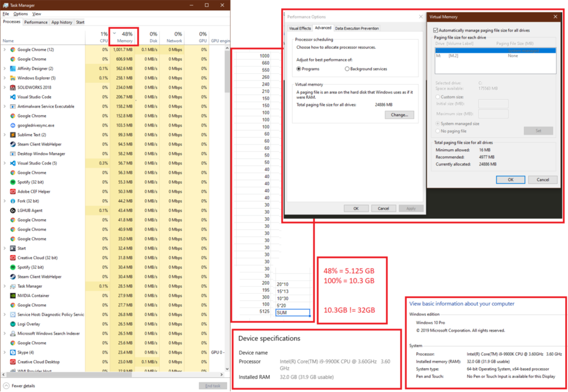Screen dimensions: 568x392
Task: Click the NVIDIA Container icon
Action: click(x=12, y=296)
